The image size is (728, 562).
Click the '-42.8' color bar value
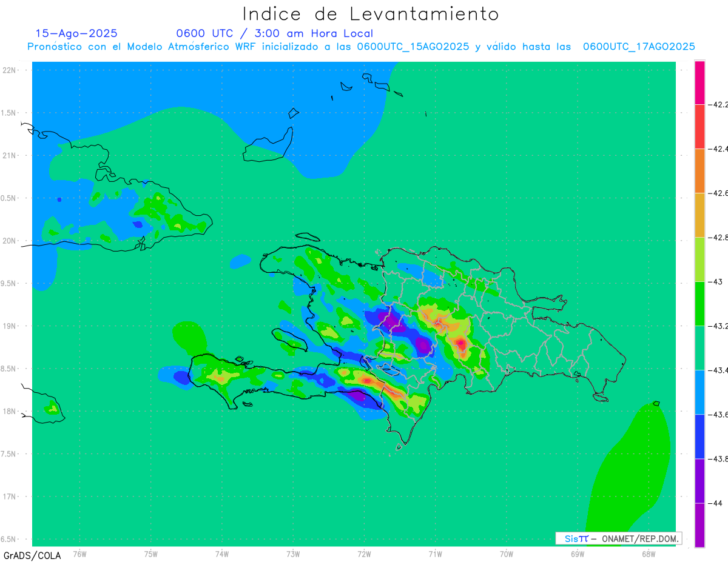click(x=720, y=237)
